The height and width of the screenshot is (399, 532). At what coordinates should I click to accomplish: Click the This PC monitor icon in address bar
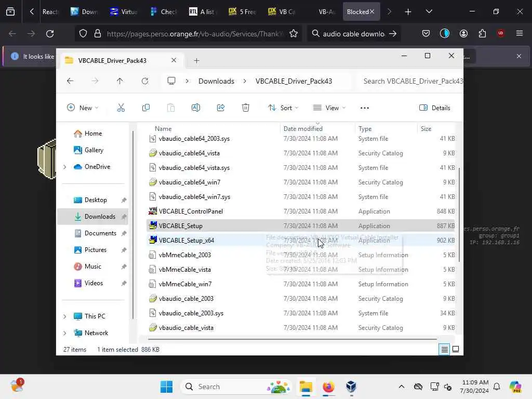(171, 81)
